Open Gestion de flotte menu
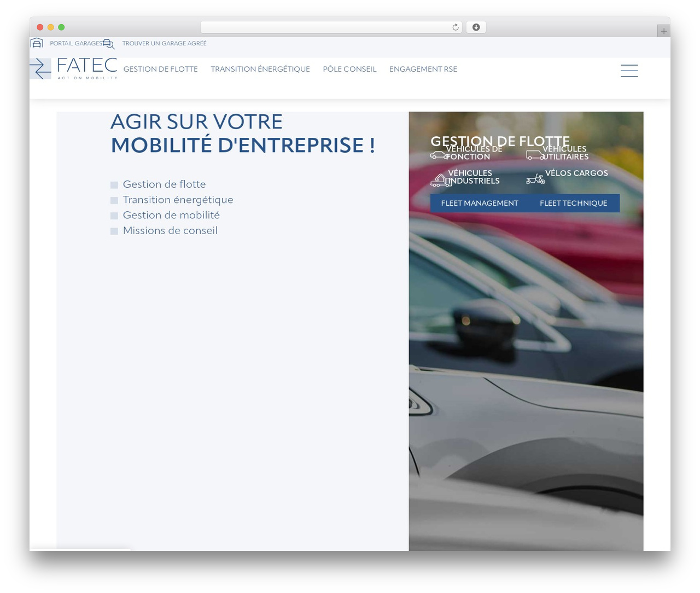The height and width of the screenshot is (593, 700). [x=161, y=69]
